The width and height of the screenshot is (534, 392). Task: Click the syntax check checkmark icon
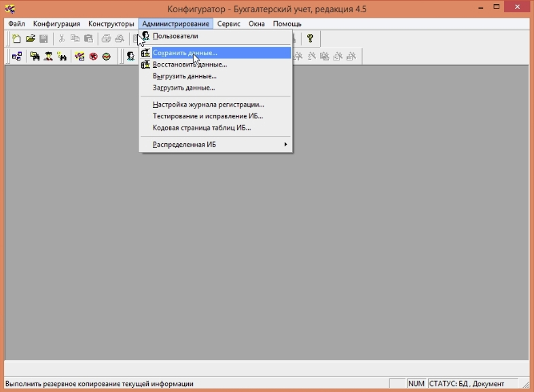(x=79, y=56)
